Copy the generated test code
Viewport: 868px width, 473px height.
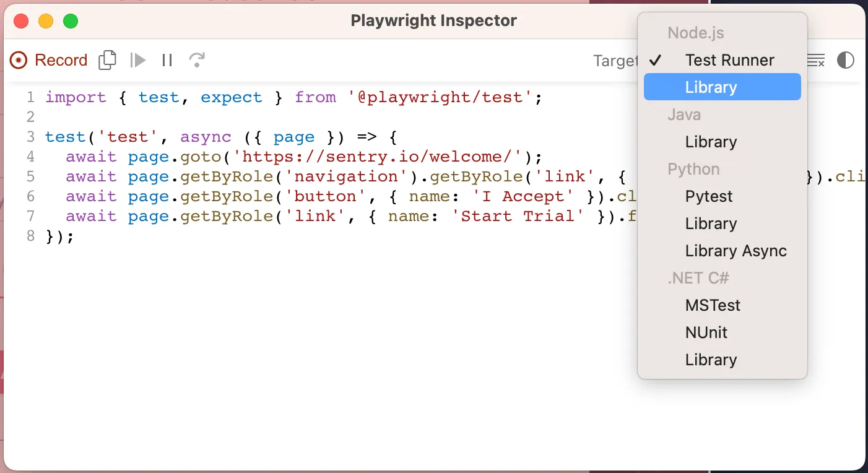click(106, 59)
